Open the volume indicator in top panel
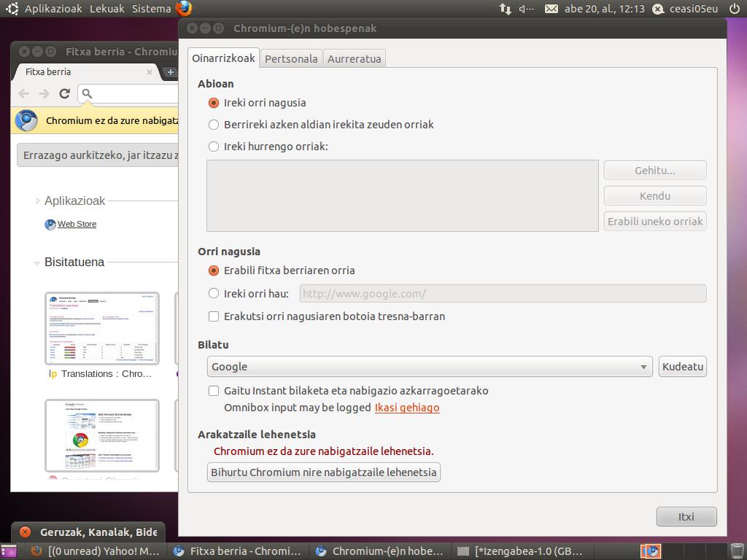The width and height of the screenshot is (747, 560). click(526, 9)
